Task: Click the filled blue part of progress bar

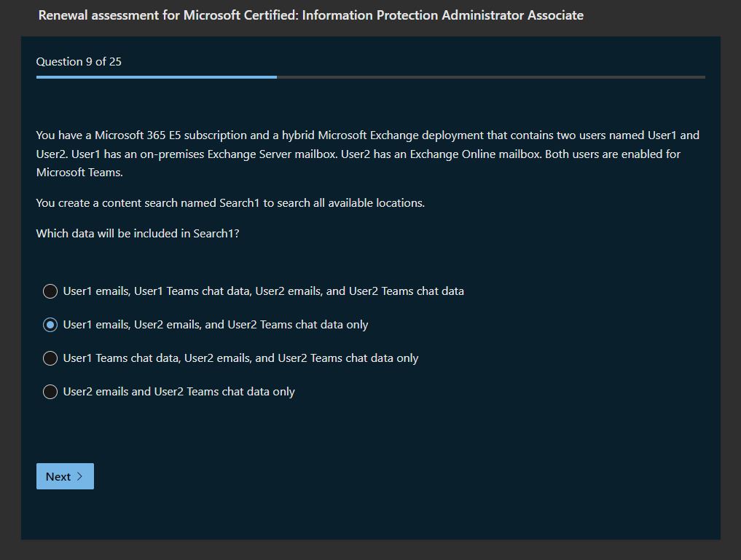Action: click(156, 76)
